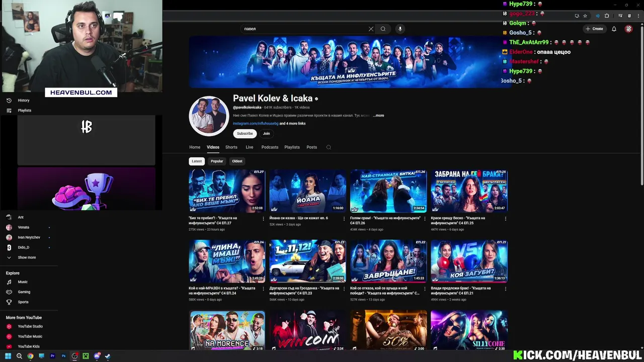
Task: Open the NA MORENCE video thumbnail
Action: (227, 330)
